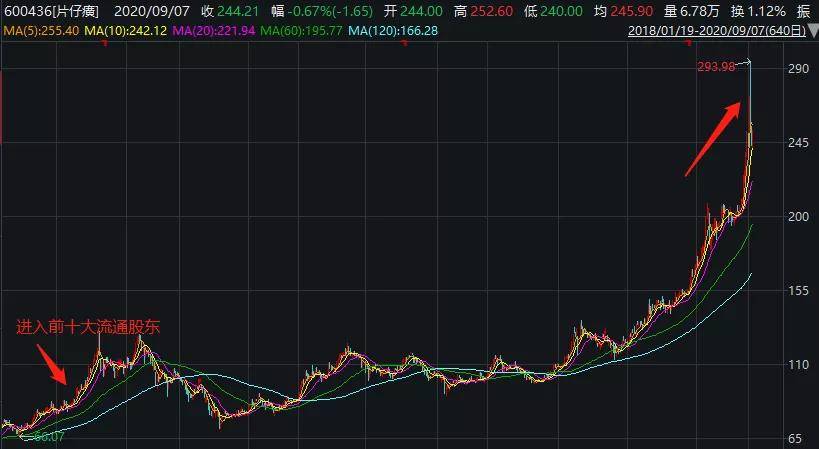
Task: Click the red arrow below the 进入前十大流通股东 note
Action: (52, 364)
